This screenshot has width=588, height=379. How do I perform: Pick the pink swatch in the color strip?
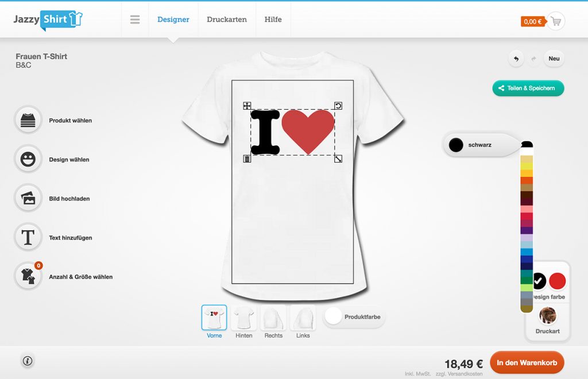527,209
